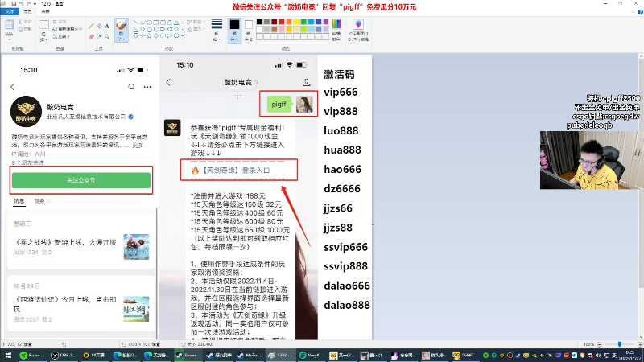Click the Copy icon in clipboard group
This screenshot has height=362, width=644.
19,29
